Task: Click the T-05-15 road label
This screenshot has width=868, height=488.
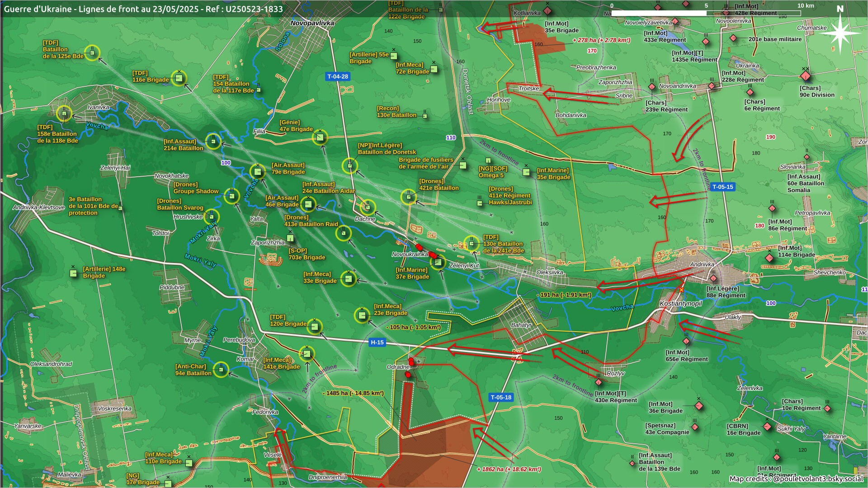Action: [x=722, y=187]
